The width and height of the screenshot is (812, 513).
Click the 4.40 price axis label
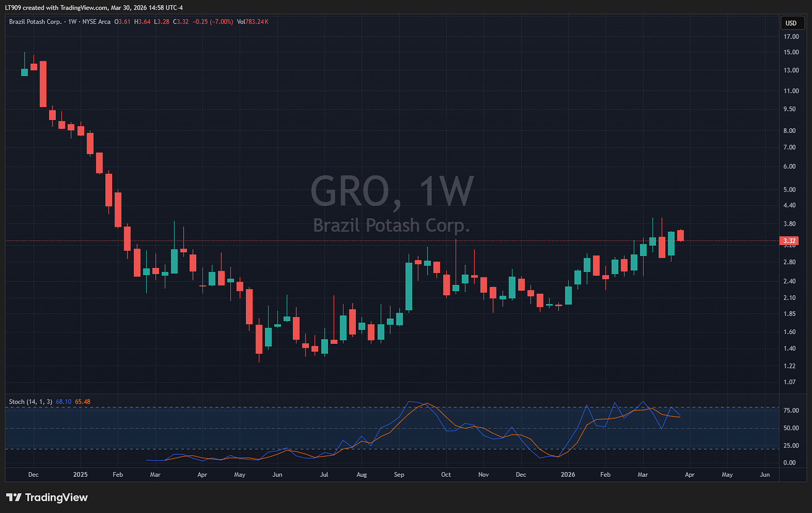[790, 205]
